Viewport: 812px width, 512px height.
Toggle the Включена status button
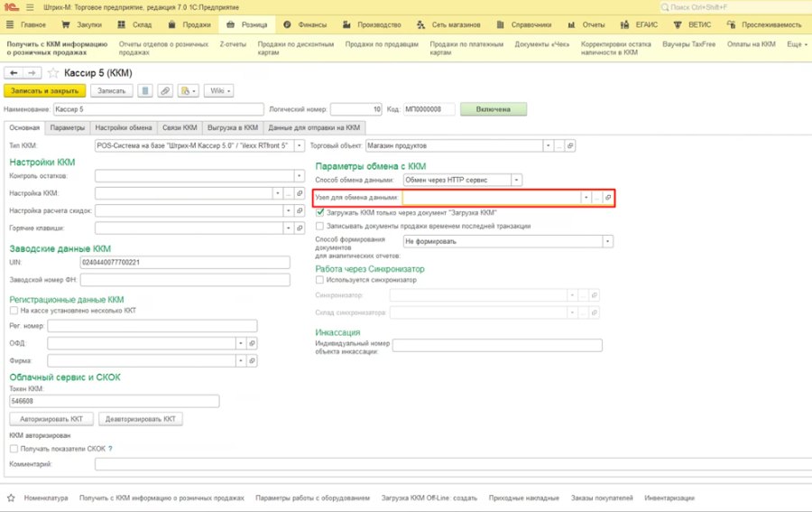click(x=493, y=109)
